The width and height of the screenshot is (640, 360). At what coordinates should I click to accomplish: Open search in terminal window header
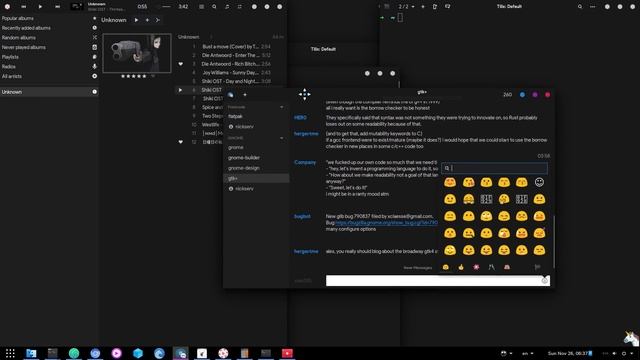(x=580, y=7)
